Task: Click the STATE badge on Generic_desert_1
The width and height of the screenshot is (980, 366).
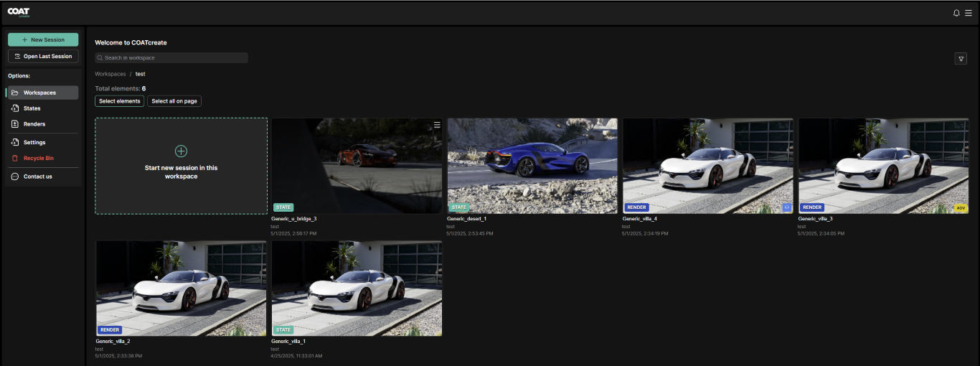Action: click(459, 207)
